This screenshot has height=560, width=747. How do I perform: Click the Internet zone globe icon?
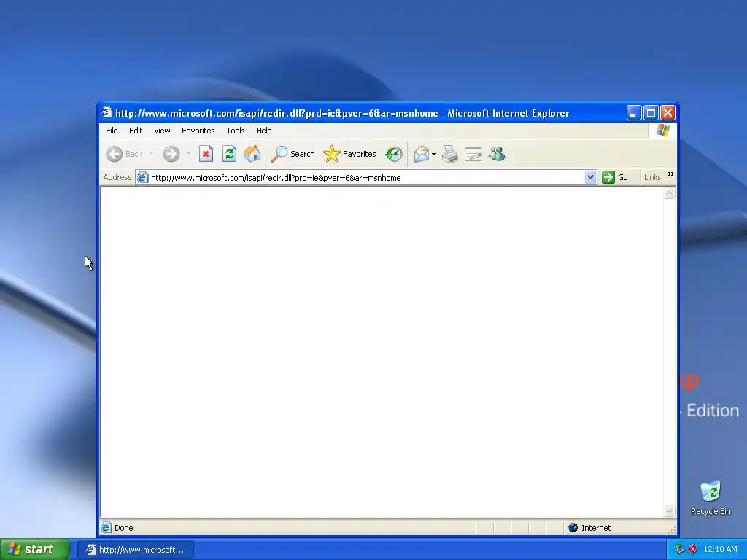[573, 528]
